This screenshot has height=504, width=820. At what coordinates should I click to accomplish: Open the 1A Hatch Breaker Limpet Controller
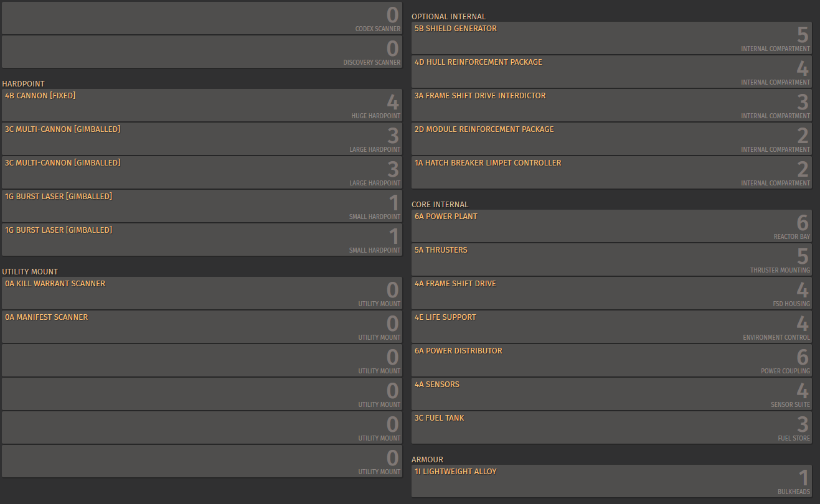(611, 172)
